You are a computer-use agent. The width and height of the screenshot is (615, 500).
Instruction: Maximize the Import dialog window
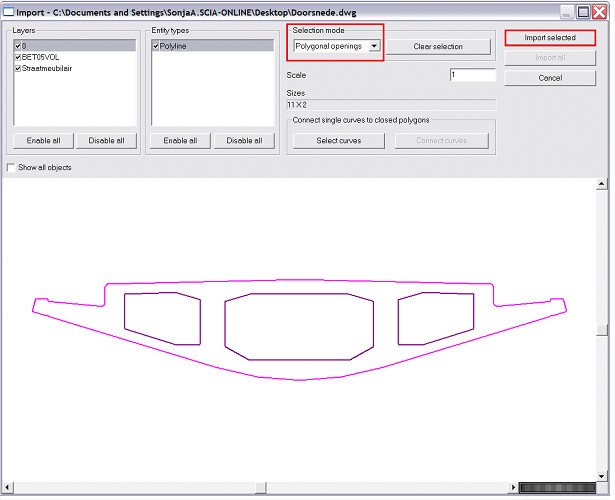click(x=582, y=11)
